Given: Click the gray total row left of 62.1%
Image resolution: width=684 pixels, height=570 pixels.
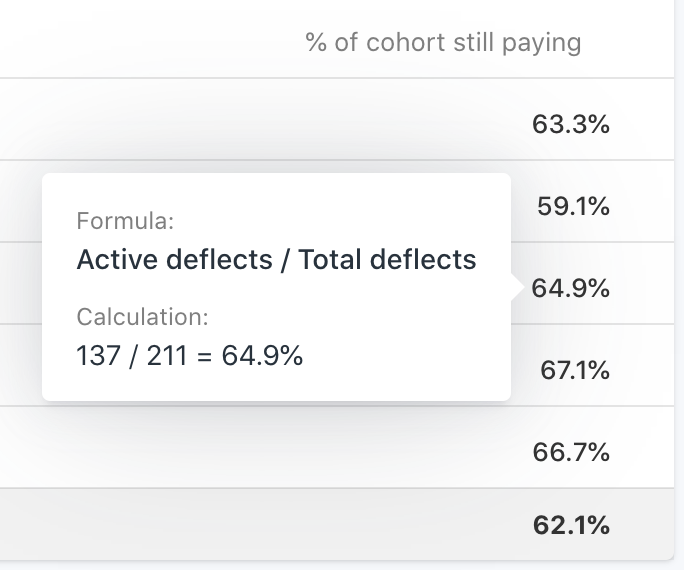Looking at the screenshot, I should coord(250,526).
